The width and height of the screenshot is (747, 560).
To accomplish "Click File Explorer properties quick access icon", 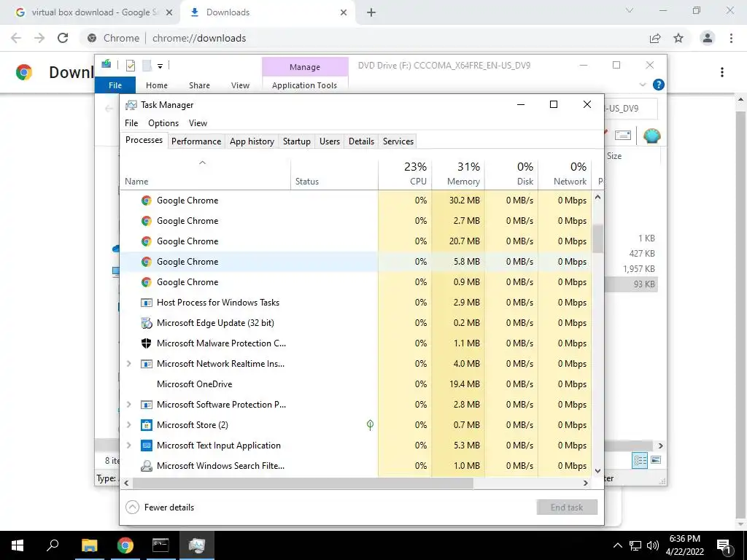I will 130,66.
